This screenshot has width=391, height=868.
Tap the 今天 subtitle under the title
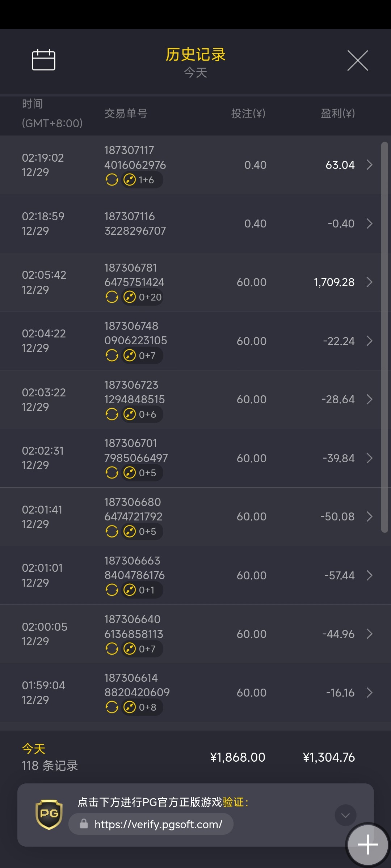[195, 73]
